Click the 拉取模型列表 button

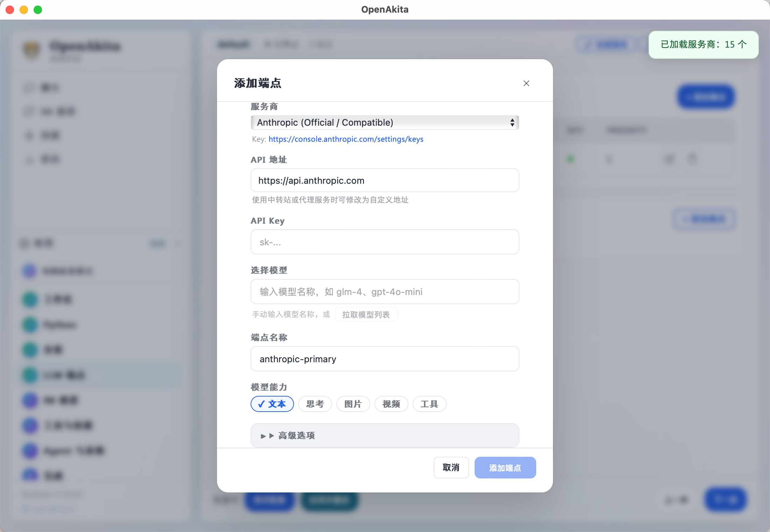[x=366, y=314]
